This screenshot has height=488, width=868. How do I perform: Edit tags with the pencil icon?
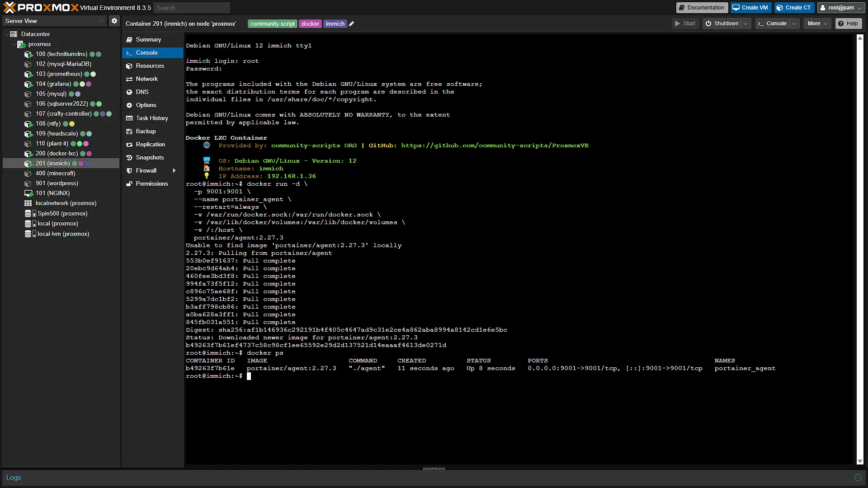click(352, 24)
